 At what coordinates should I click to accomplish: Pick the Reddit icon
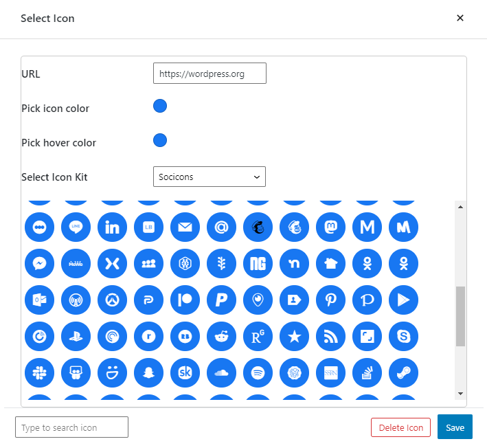[x=221, y=336]
